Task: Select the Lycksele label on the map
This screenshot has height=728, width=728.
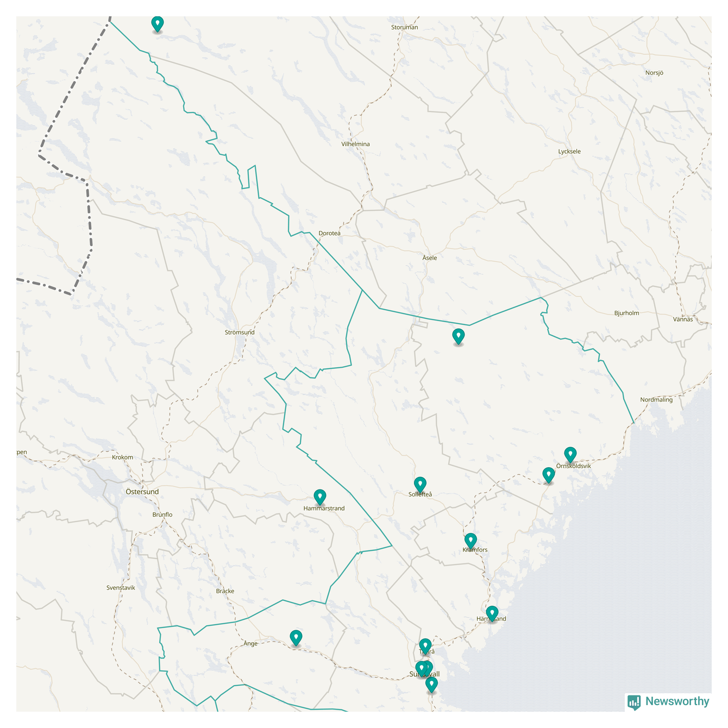Action: (569, 152)
